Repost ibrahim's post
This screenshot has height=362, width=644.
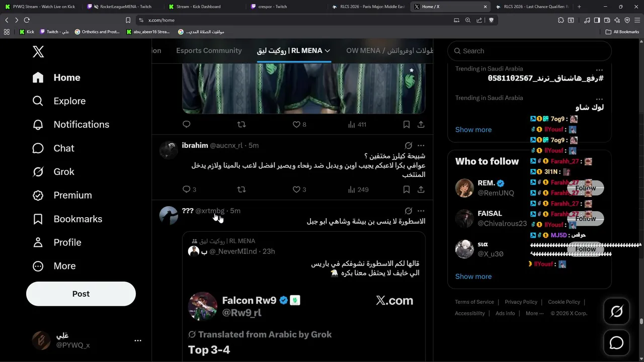242,190
